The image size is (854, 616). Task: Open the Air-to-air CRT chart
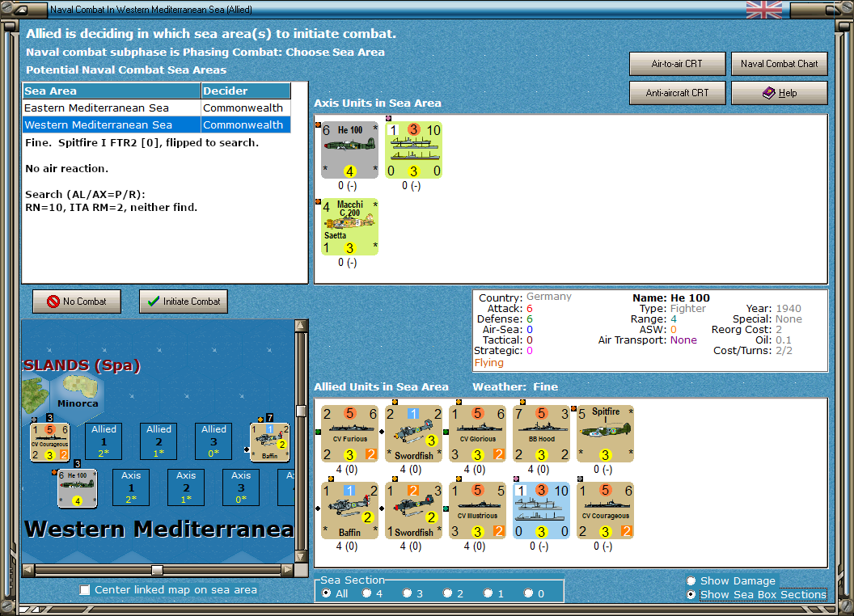pyautogui.click(x=677, y=64)
